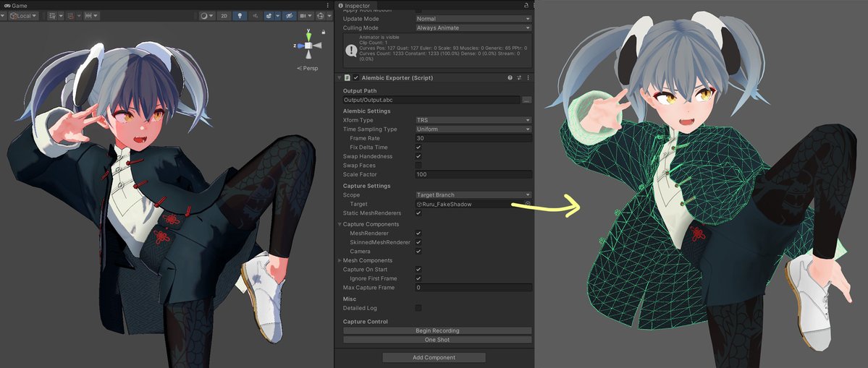Open the Scope dropdown
This screenshot has height=368, width=868.
(473, 195)
